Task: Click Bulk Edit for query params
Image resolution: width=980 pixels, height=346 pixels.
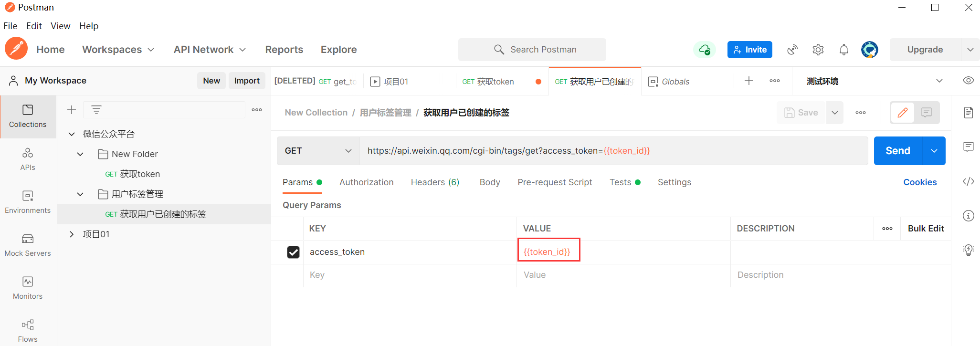Action: click(926, 229)
